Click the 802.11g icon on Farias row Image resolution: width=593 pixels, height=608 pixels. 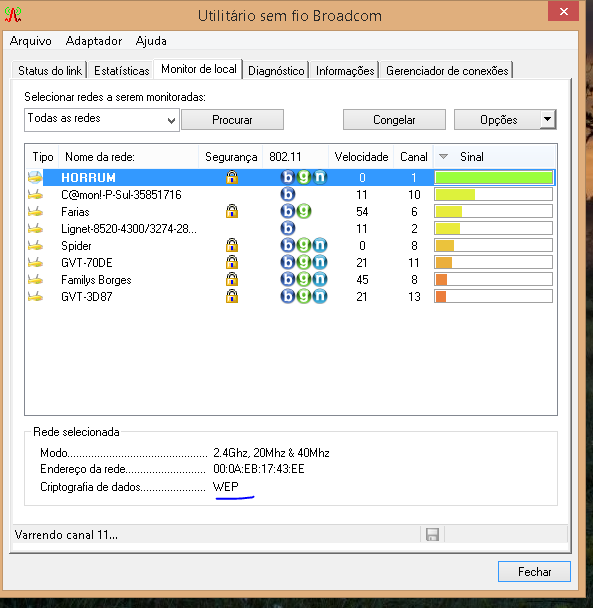coord(304,211)
